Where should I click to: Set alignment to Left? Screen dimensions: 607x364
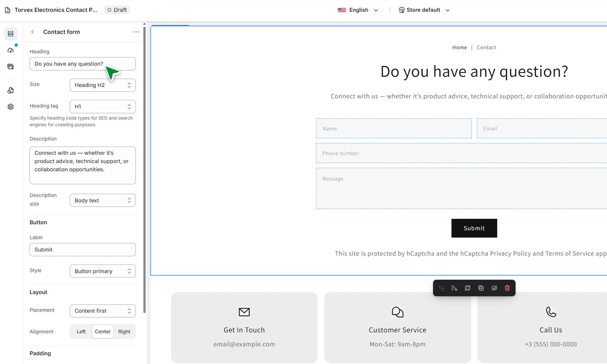coord(81,332)
